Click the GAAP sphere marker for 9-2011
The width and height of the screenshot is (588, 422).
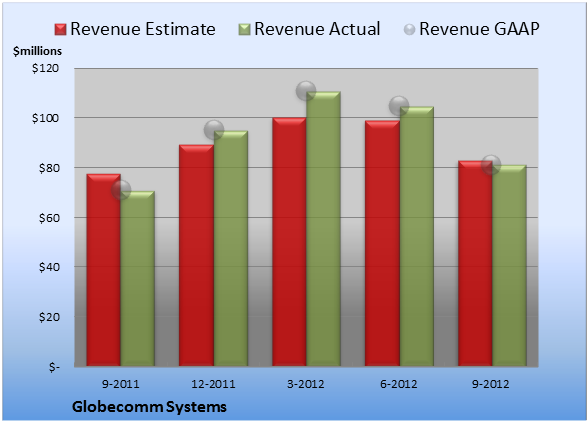(121, 189)
